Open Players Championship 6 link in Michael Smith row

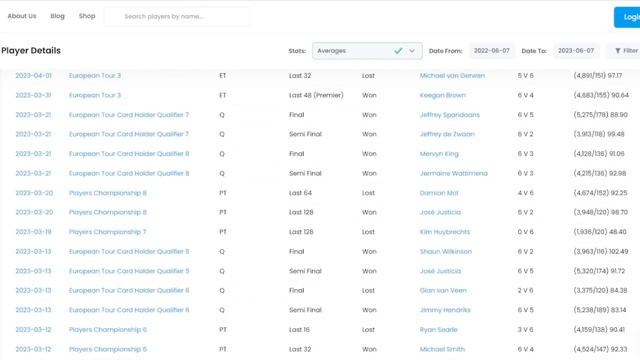(108, 349)
